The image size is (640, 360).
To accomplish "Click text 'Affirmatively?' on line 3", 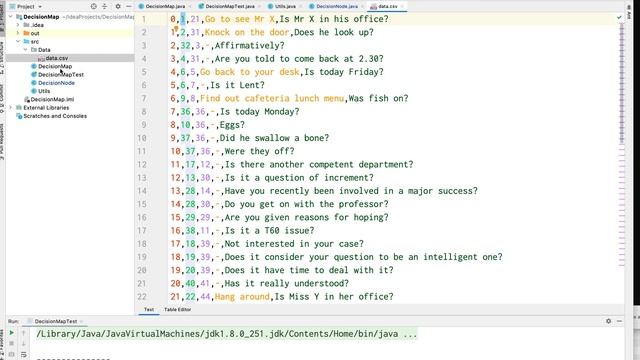I will click(249, 46).
